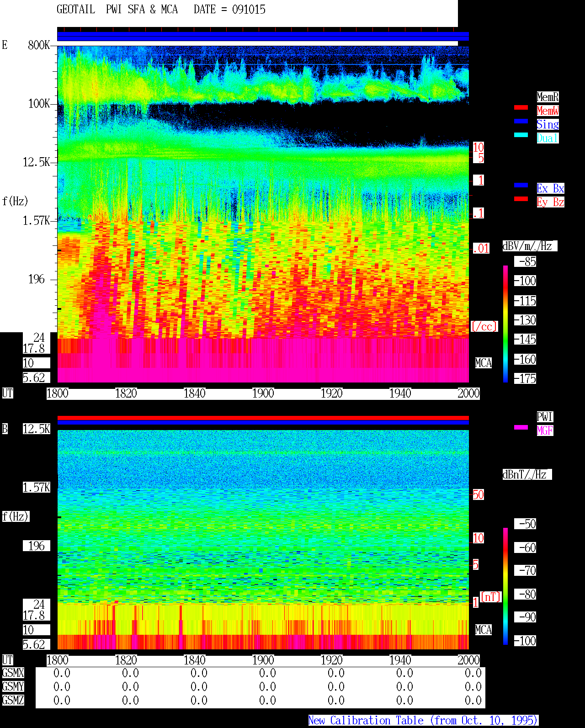The width and height of the screenshot is (585, 728).
Task: Click the magenta MGF legend swatch
Action: (x=521, y=427)
